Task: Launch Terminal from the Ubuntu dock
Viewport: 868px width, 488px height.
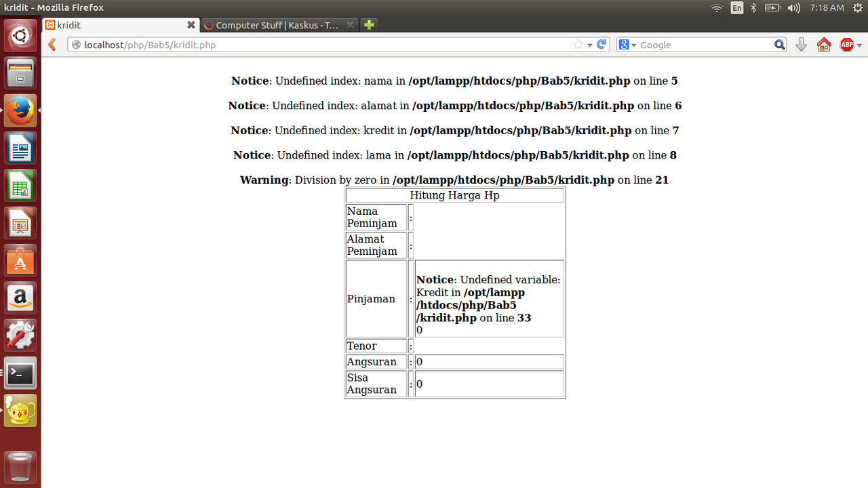Action: 20,373
